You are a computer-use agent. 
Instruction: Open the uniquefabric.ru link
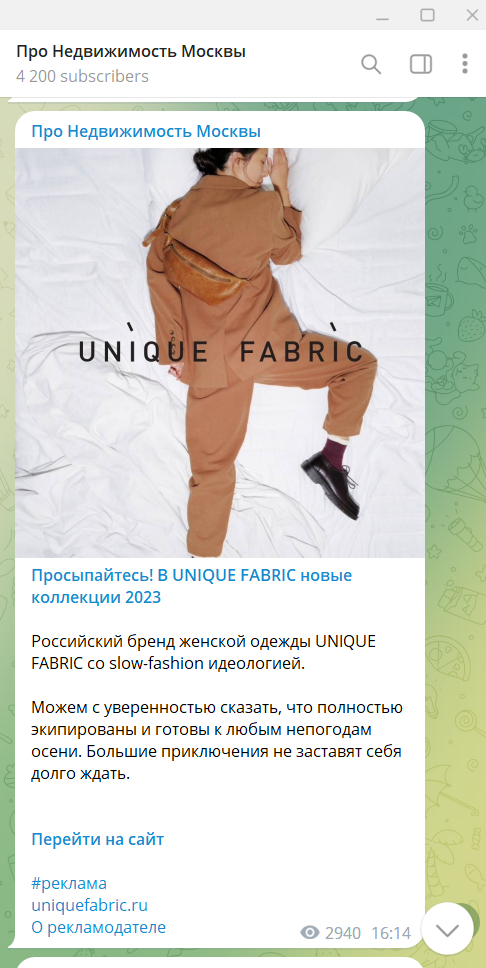tap(90, 906)
